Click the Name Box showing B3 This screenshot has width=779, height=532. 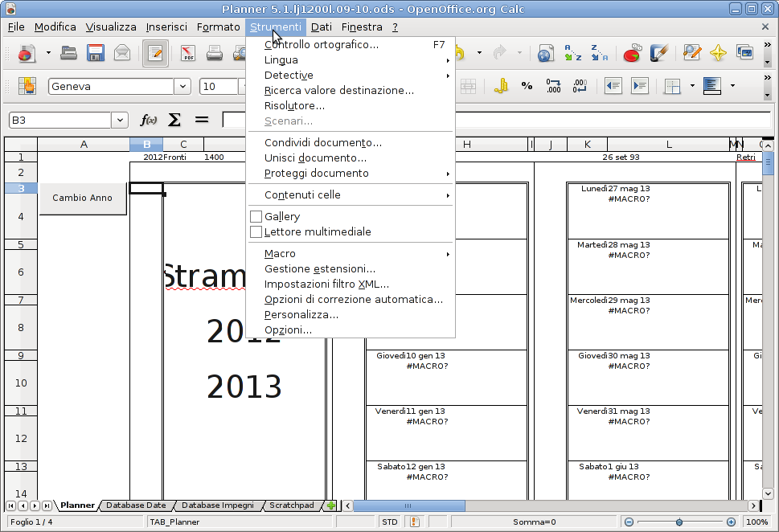tap(60, 121)
